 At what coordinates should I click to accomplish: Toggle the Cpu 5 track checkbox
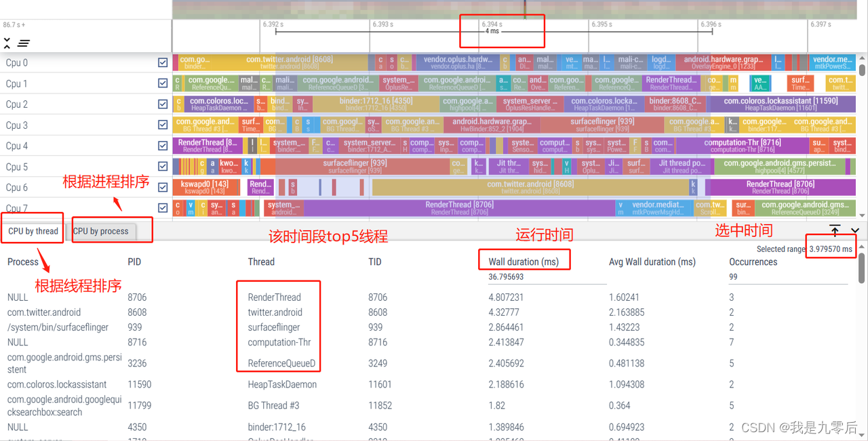[163, 167]
